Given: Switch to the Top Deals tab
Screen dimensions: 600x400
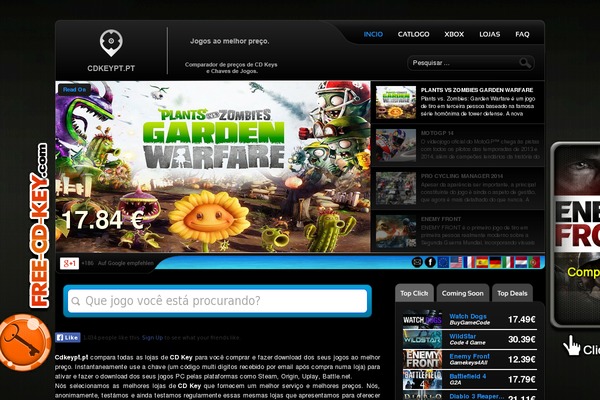Looking at the screenshot, I should (x=512, y=293).
